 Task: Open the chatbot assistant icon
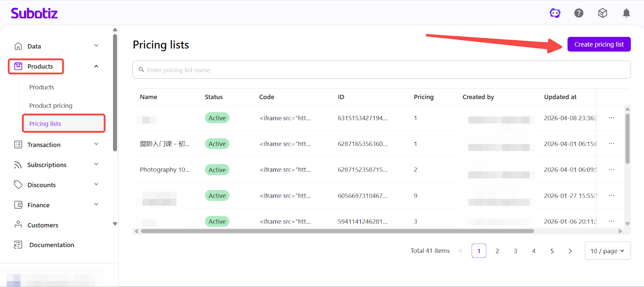(x=555, y=13)
